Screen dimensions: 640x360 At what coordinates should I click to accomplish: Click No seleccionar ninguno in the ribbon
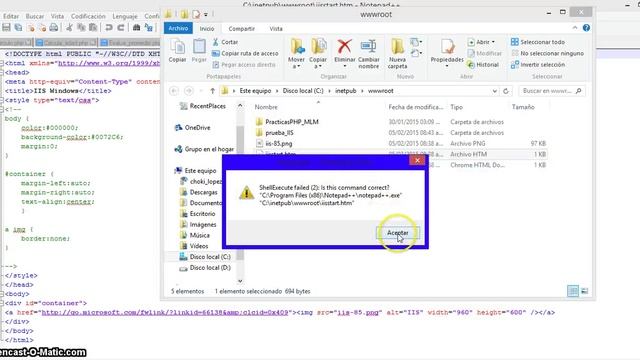pos(547,53)
